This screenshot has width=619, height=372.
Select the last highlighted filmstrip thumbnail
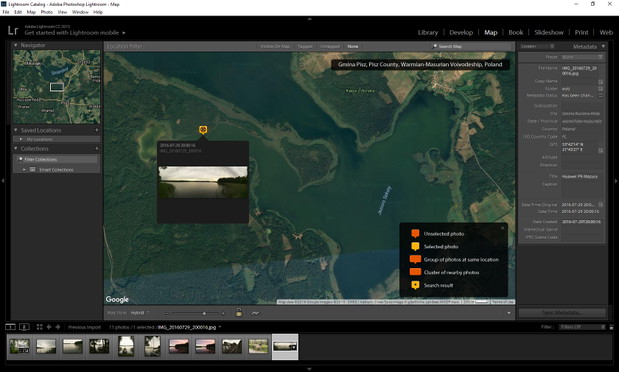pyautogui.click(x=285, y=346)
